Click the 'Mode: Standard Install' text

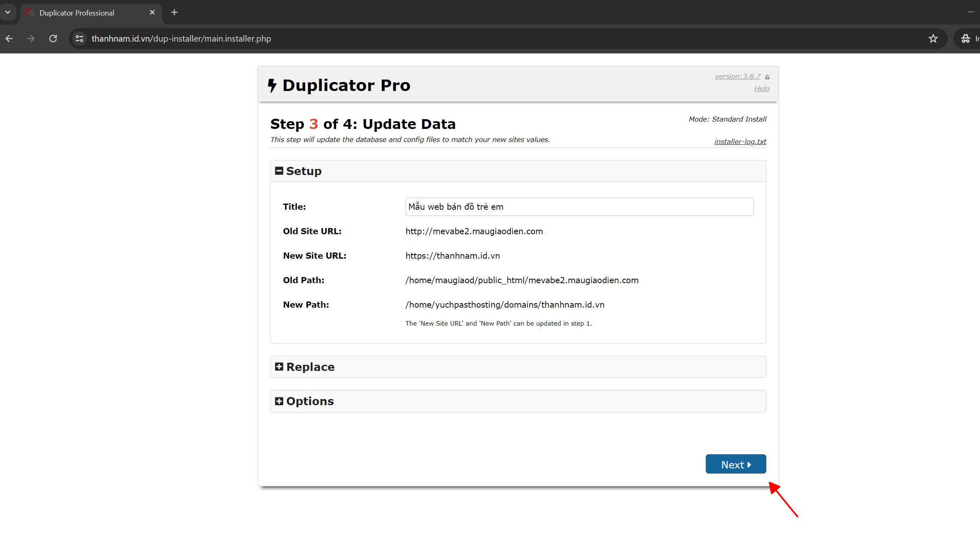[727, 119]
